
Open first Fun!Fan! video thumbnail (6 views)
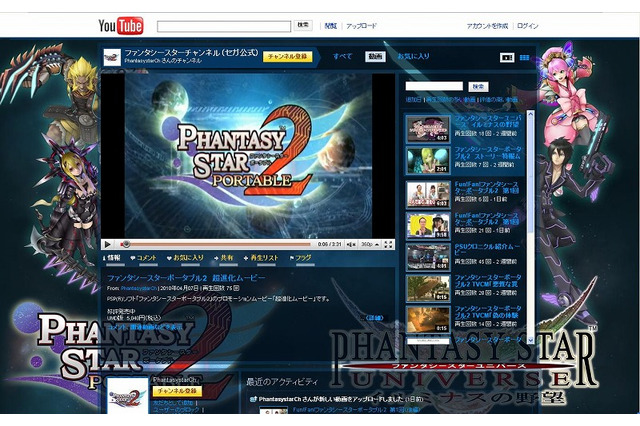click(x=428, y=194)
